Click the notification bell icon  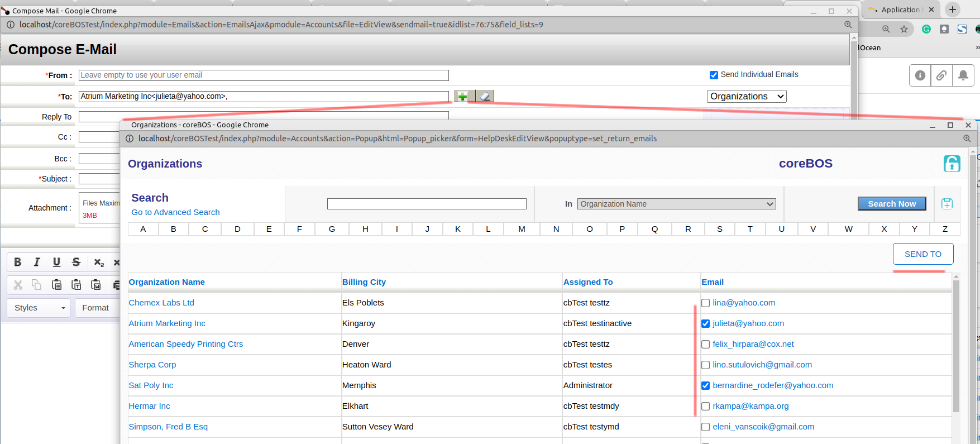pos(963,75)
